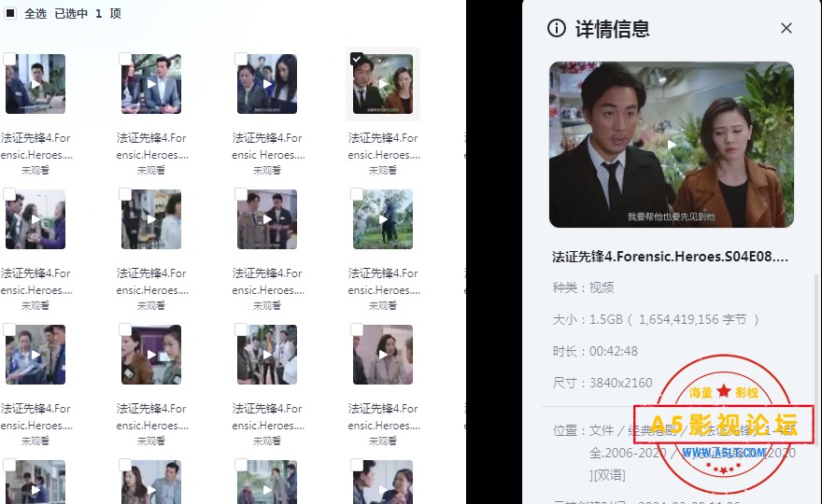Click file name under second row's fourth video
822x504 pixels.
pos(384,281)
